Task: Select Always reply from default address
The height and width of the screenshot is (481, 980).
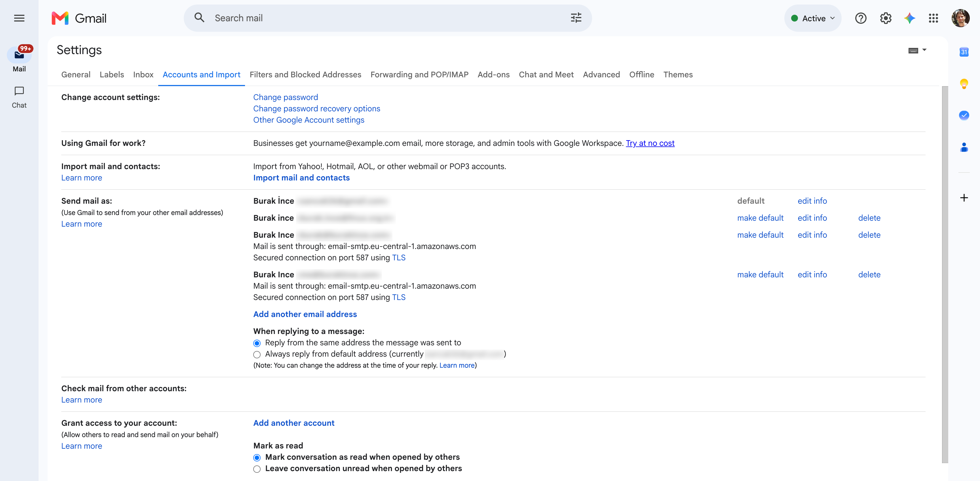Action: (x=257, y=354)
